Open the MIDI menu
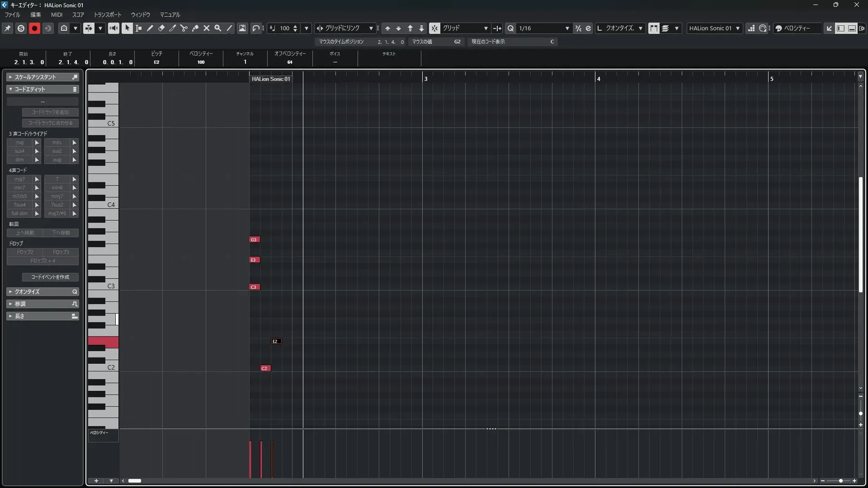Viewport: 868px width, 488px height. [57, 14]
